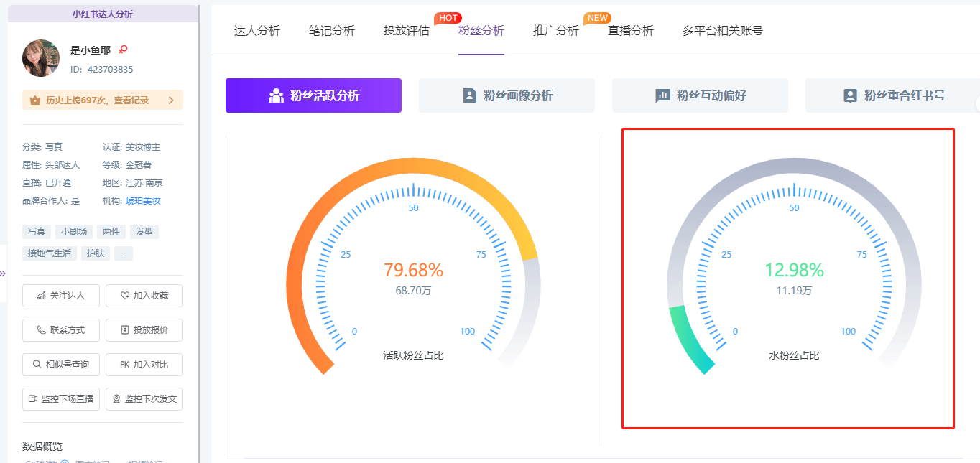Image resolution: width=980 pixels, height=463 pixels.
Task: Click the 68.70万 active fans count
Action: point(413,291)
